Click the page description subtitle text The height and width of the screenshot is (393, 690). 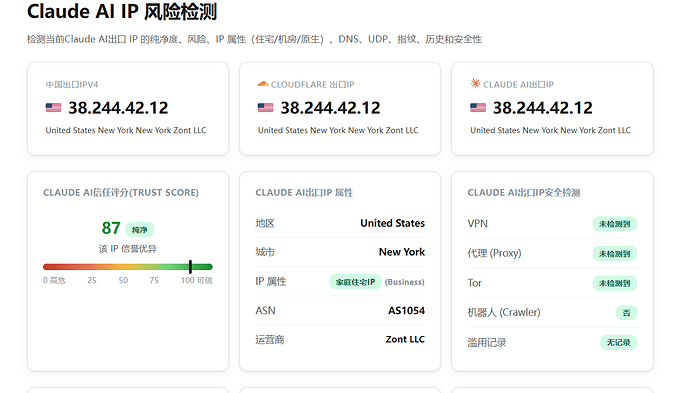tap(254, 40)
